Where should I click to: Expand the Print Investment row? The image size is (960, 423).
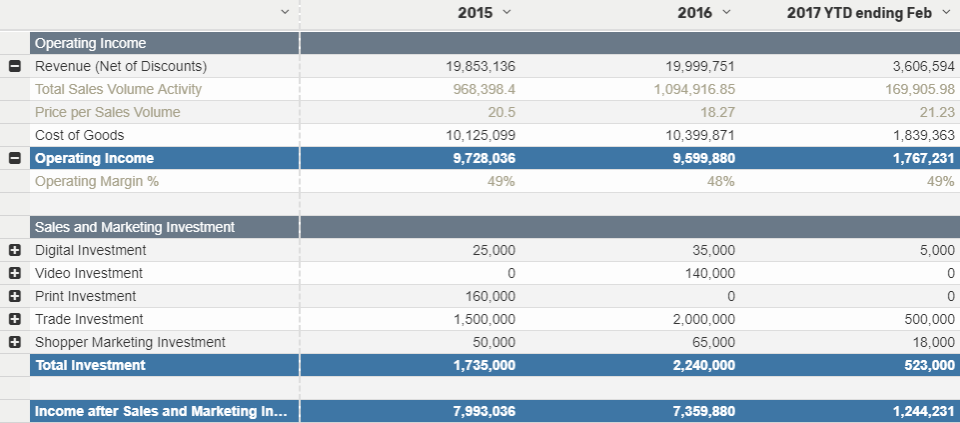[x=15, y=296]
